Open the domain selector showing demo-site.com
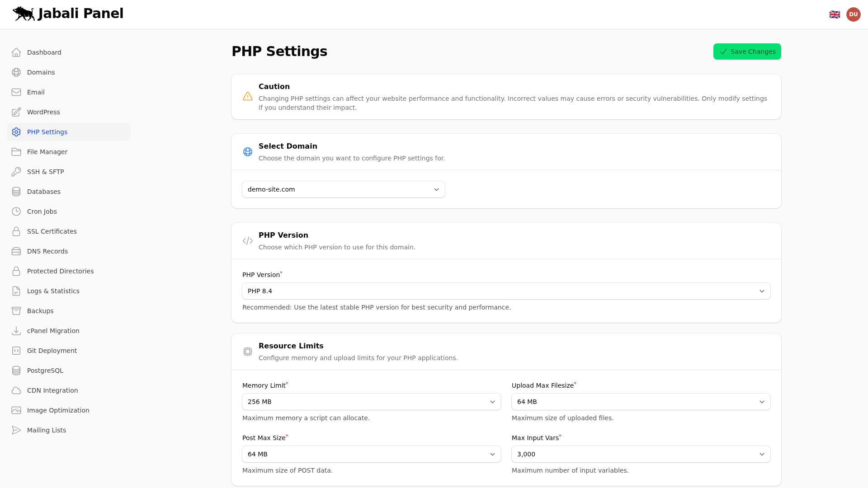Viewport: 868px width, 488px height. tap(343, 189)
